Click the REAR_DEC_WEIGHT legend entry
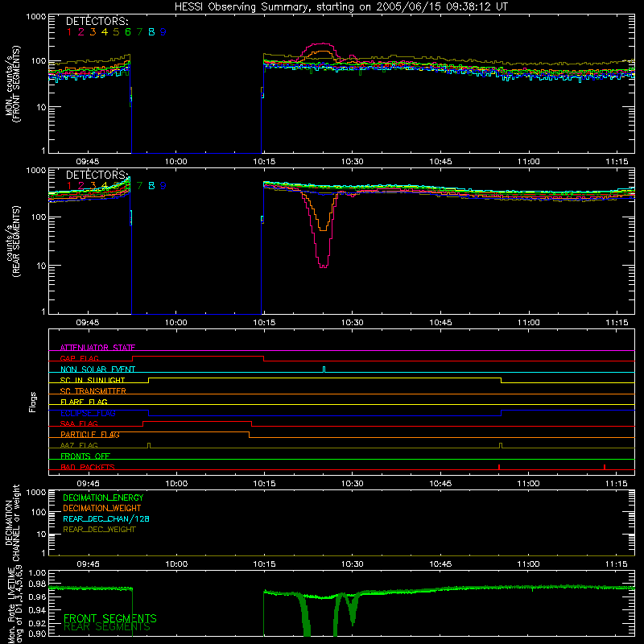644x644 pixels. pyautogui.click(x=99, y=530)
